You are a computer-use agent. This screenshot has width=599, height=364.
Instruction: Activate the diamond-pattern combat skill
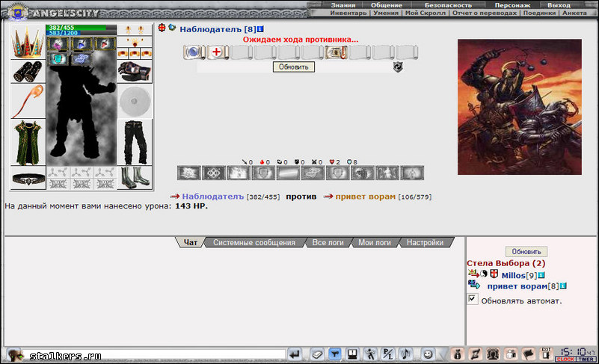[x=214, y=173]
